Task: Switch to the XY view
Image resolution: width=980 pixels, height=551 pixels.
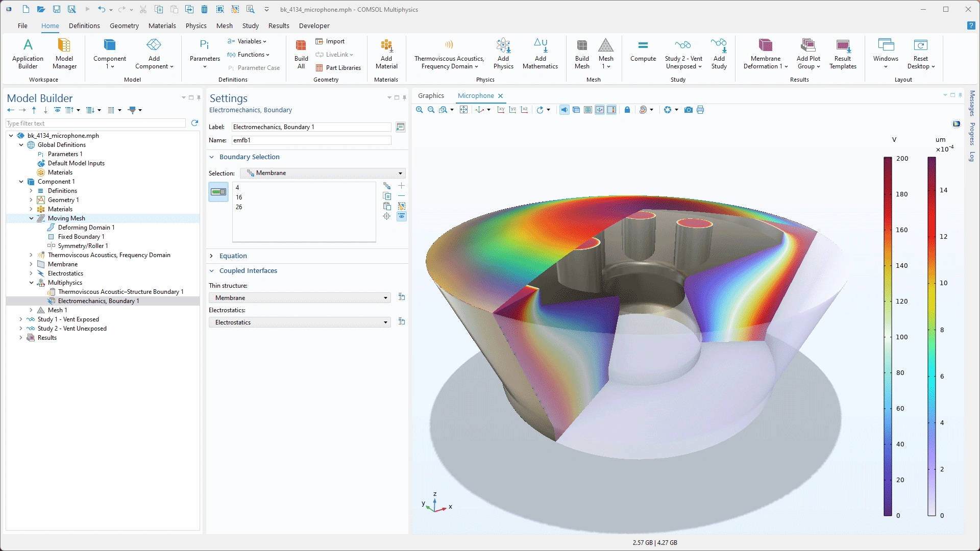Action: coord(501,110)
